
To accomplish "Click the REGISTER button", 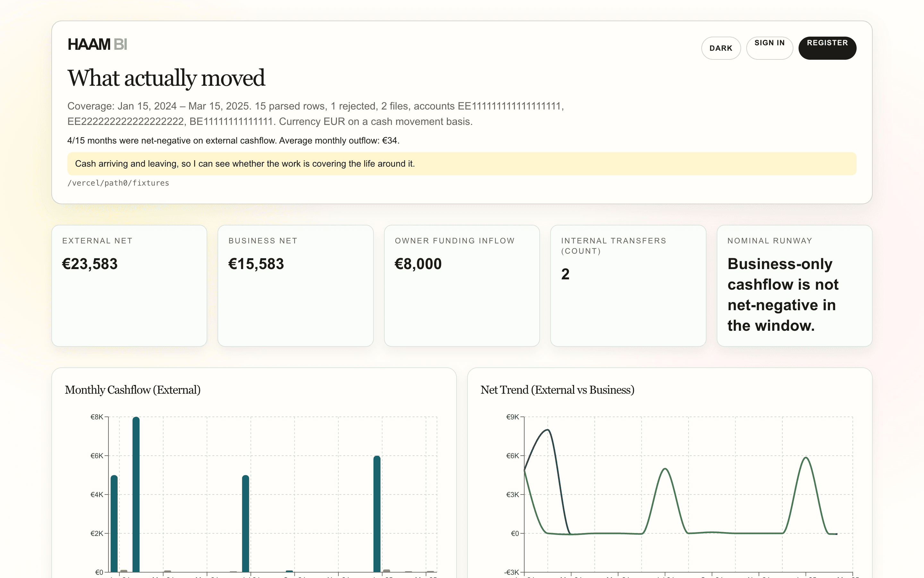I will 827,48.
